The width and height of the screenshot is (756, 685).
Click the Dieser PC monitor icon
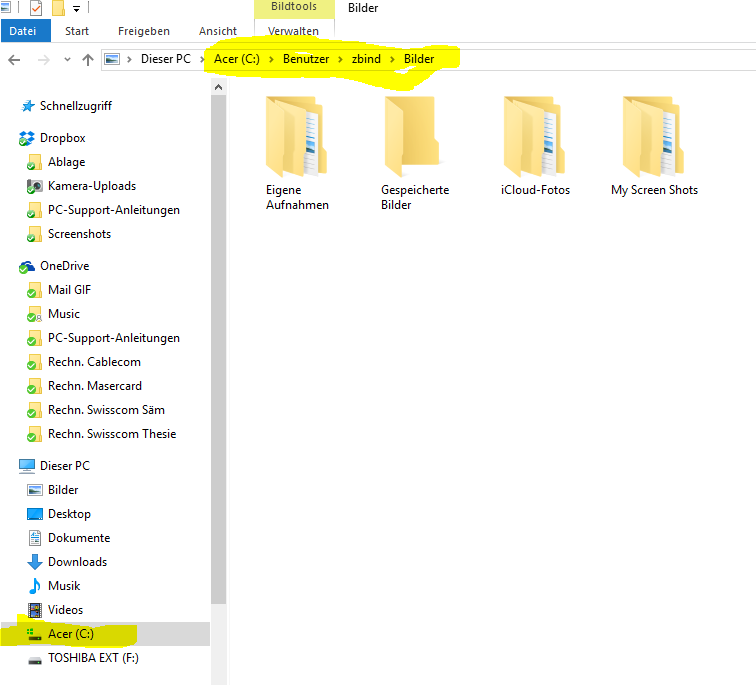27,466
